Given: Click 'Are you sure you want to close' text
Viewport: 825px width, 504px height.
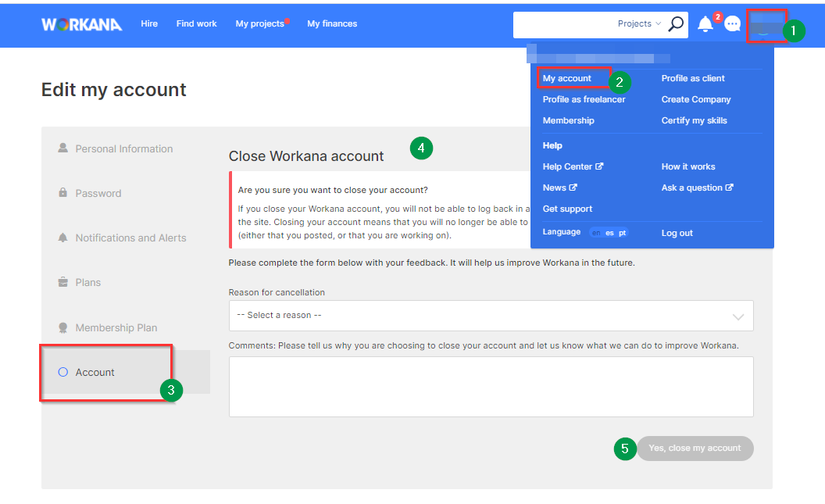Looking at the screenshot, I should tap(333, 190).
